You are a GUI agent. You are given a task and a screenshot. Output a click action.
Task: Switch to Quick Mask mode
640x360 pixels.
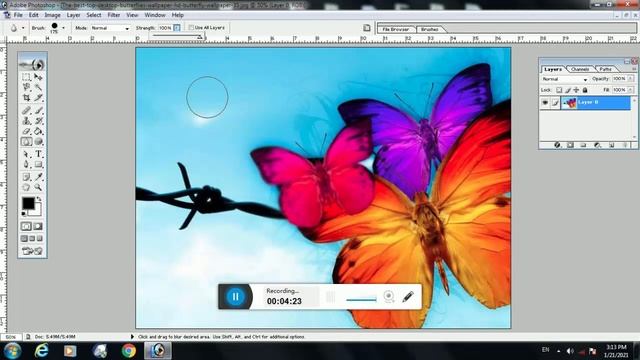click(x=38, y=226)
